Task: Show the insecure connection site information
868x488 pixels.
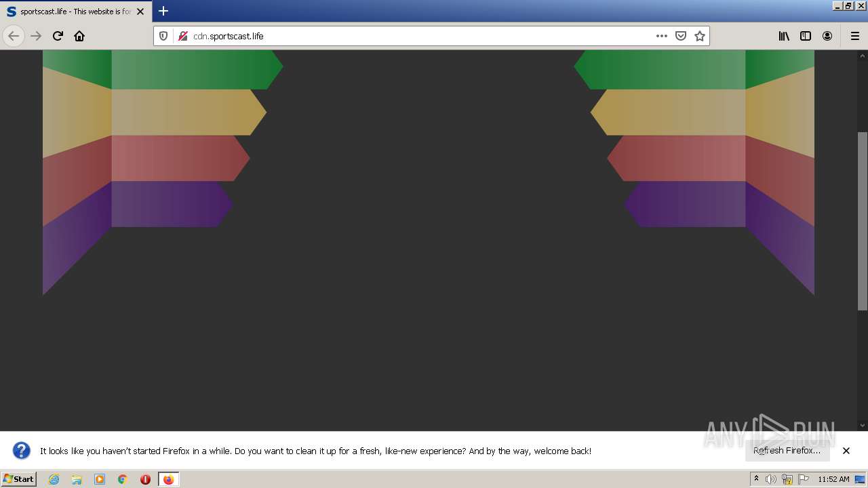Action: click(182, 36)
